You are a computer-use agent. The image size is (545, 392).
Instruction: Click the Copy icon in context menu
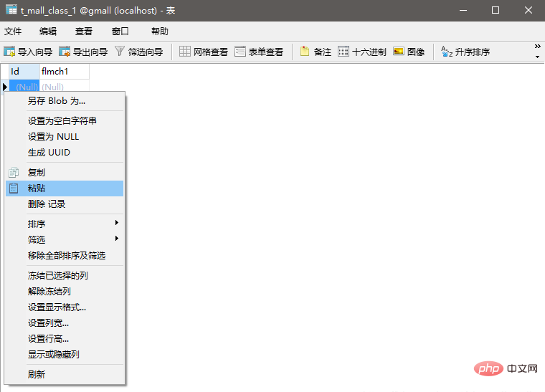click(14, 172)
